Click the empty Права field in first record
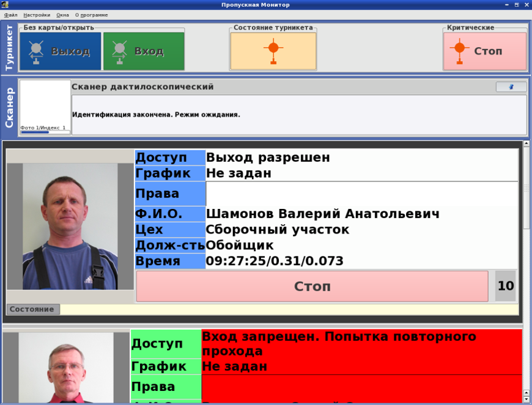The image size is (532, 405). (x=361, y=194)
